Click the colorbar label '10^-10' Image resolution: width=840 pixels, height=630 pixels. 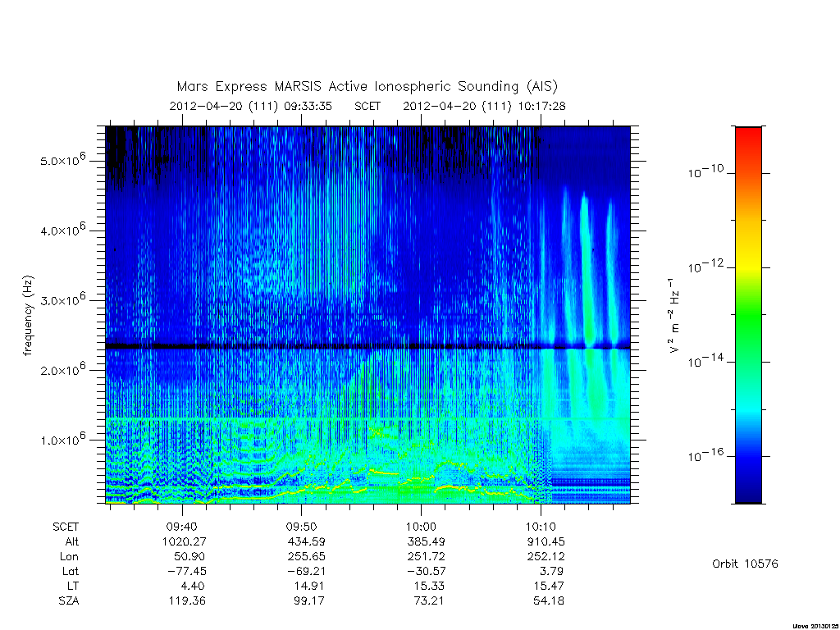click(705, 172)
